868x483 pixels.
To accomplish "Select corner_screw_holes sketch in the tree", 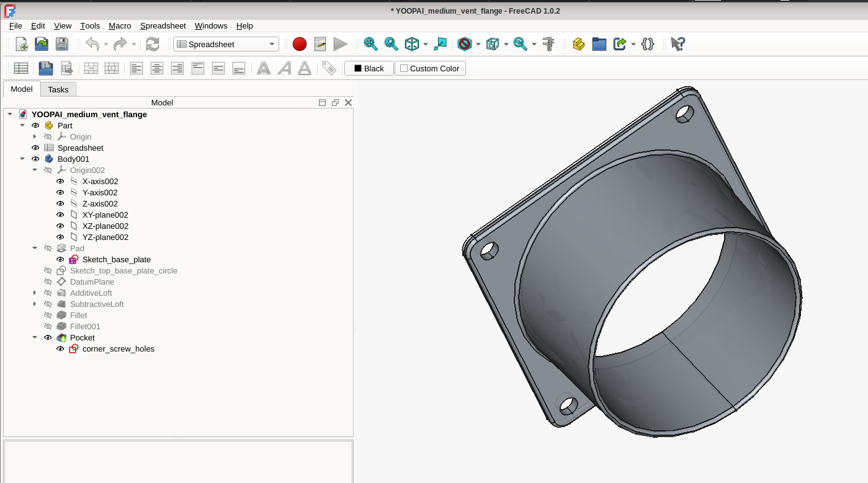I will point(118,349).
